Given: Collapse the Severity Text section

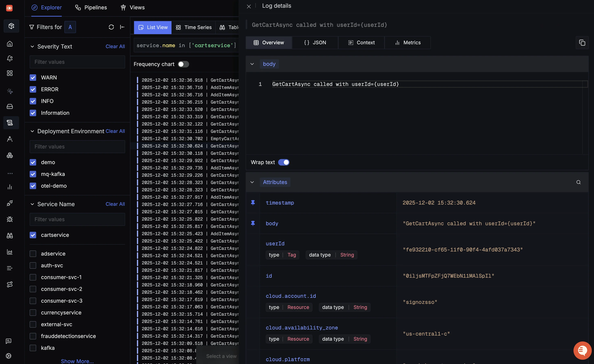Looking at the screenshot, I should pos(32,46).
